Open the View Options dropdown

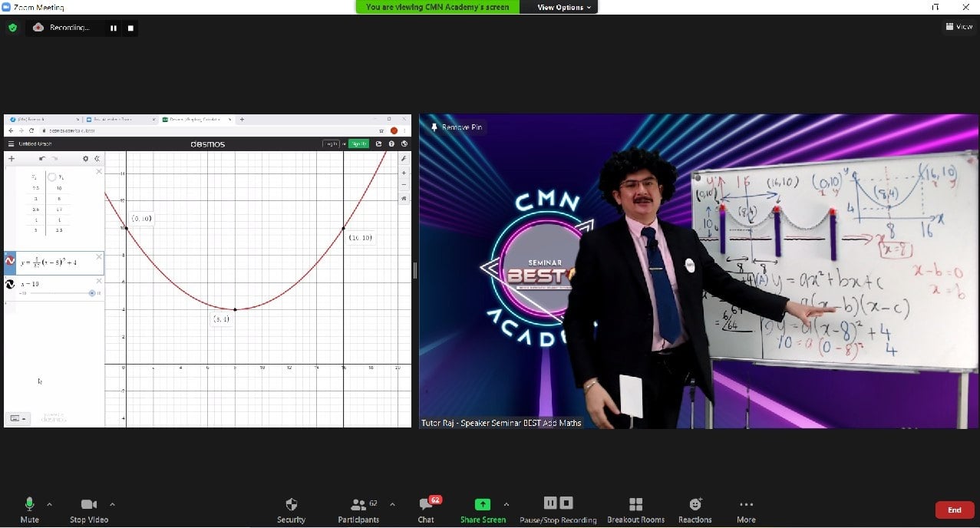[x=564, y=7]
